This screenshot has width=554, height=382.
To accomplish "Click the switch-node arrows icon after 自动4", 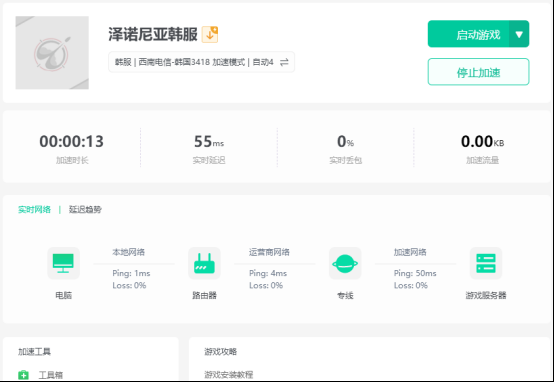I will click(x=284, y=63).
